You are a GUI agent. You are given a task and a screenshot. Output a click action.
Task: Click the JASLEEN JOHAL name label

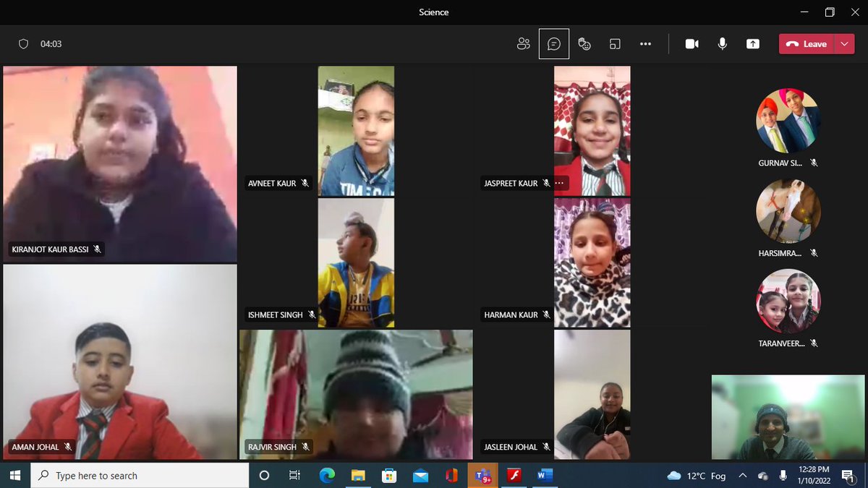[x=511, y=447]
